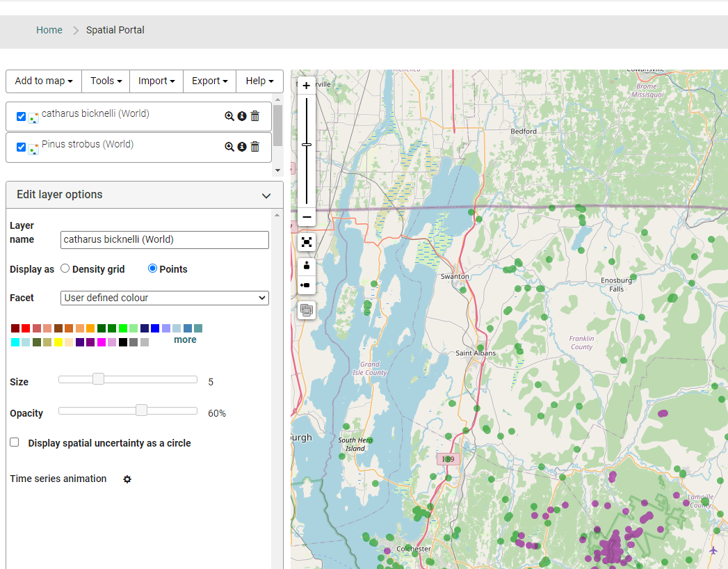Pick the yellow colour swatch
The height and width of the screenshot is (569, 728).
point(58,342)
